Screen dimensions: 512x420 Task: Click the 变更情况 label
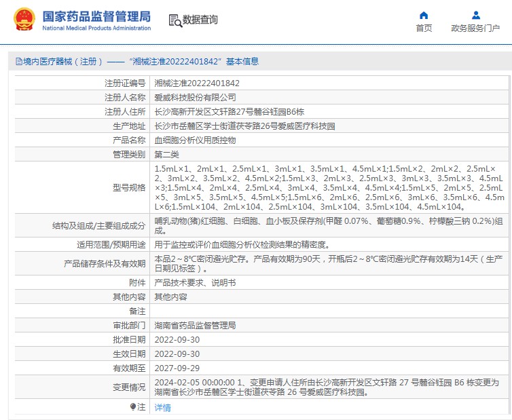(x=129, y=387)
